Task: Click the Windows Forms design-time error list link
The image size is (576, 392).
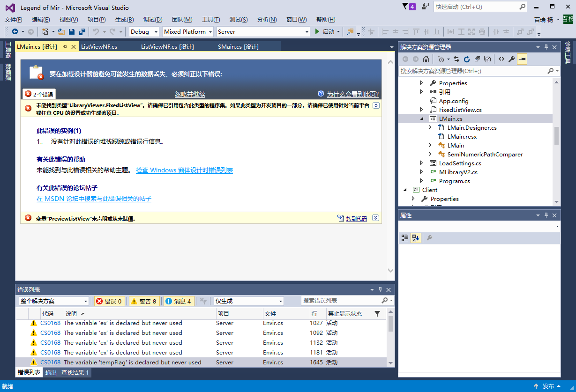Action: (x=184, y=170)
